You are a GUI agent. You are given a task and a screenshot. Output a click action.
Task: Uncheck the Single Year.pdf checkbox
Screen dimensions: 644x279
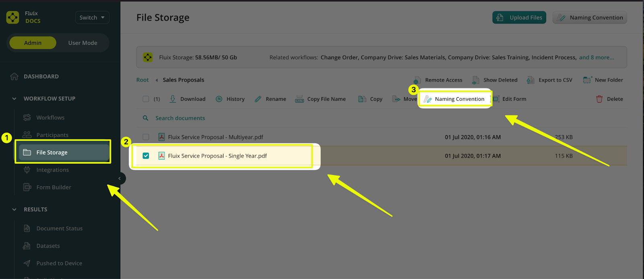pos(146,156)
